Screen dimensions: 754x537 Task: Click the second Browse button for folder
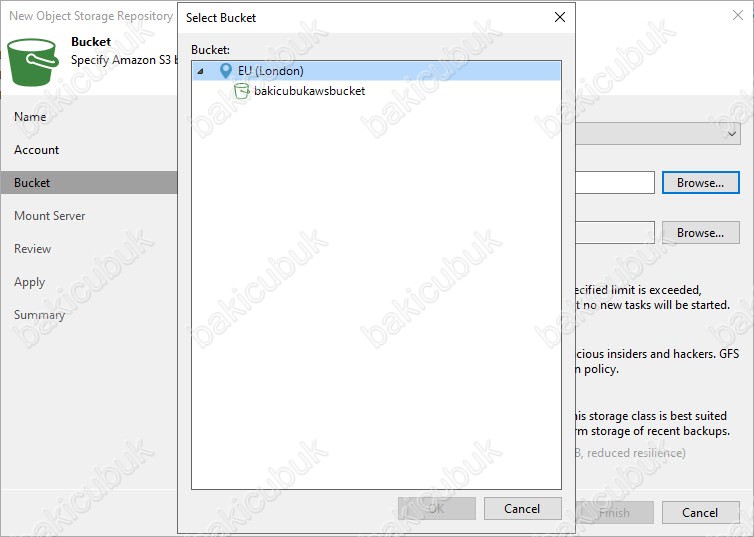[701, 233]
